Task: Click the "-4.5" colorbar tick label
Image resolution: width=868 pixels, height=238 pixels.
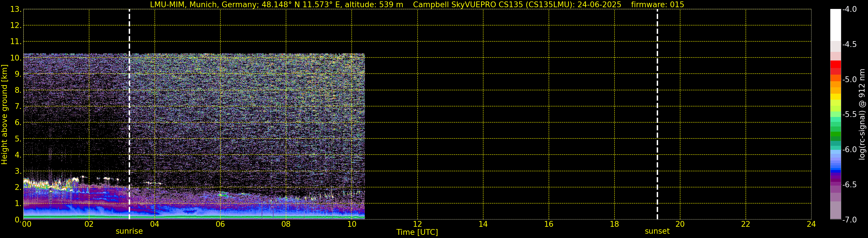Action: pos(850,44)
